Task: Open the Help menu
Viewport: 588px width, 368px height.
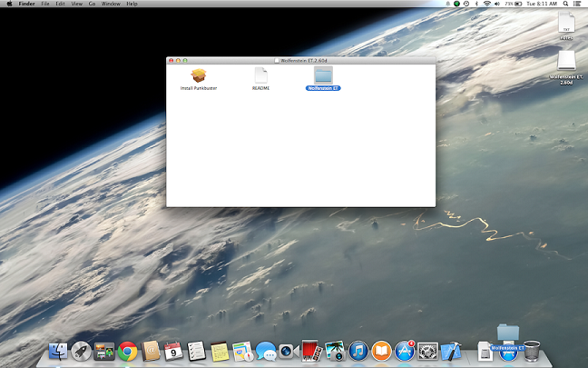Action: (x=132, y=4)
